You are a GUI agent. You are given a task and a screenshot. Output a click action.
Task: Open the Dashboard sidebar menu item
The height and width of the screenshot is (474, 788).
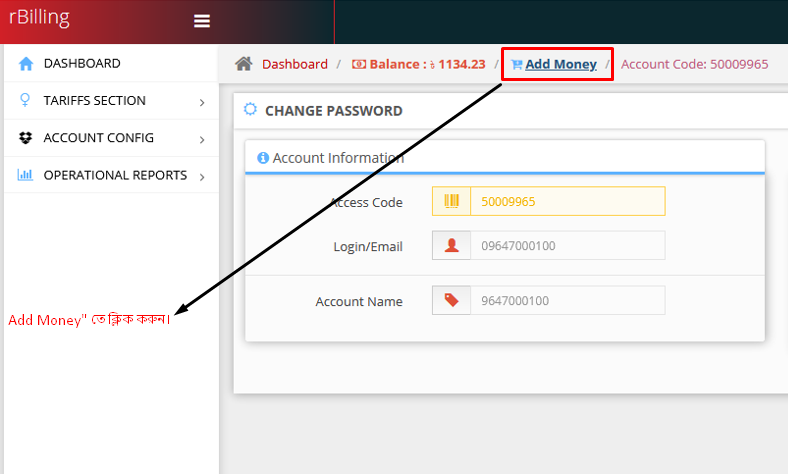pyautogui.click(x=82, y=63)
